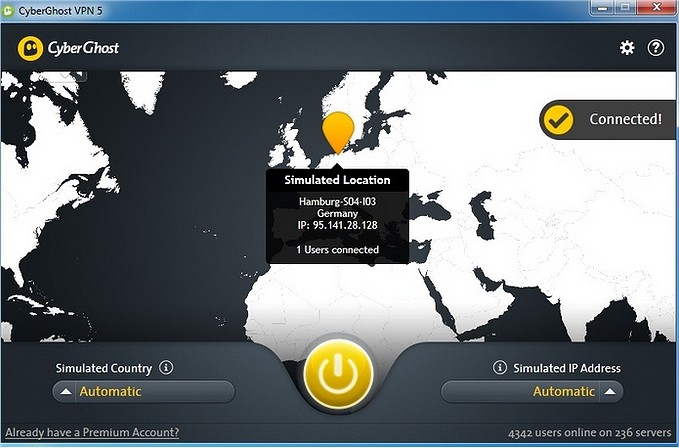Click the IP: 95.141.28.128 text

[337, 226]
